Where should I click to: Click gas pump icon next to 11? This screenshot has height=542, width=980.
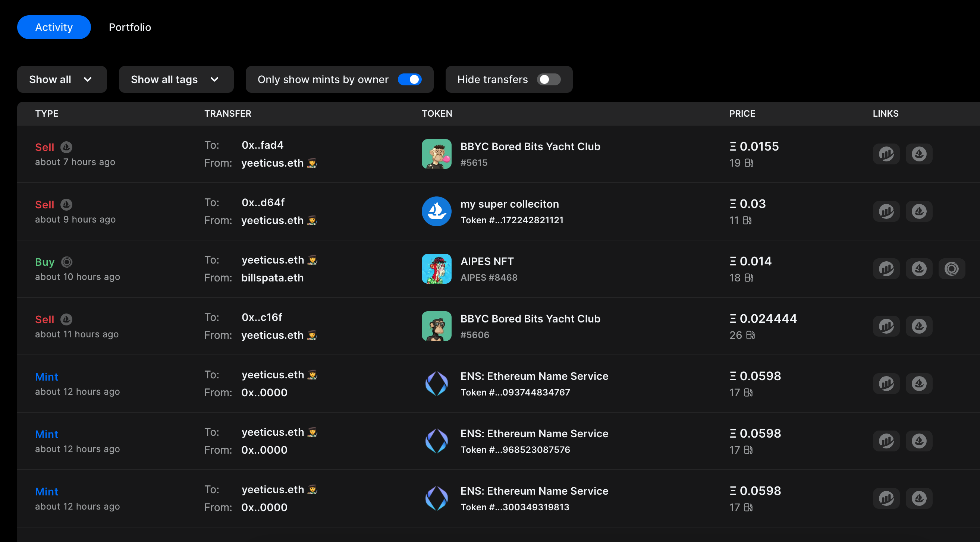pyautogui.click(x=747, y=221)
